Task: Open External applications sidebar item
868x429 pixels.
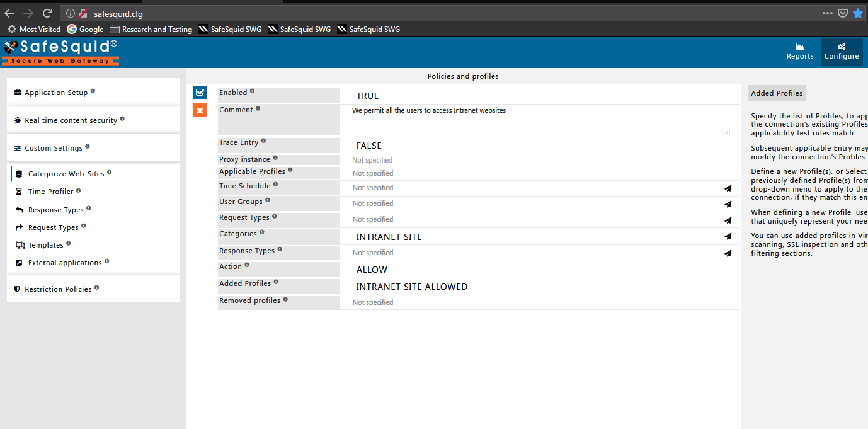Action: (65, 263)
